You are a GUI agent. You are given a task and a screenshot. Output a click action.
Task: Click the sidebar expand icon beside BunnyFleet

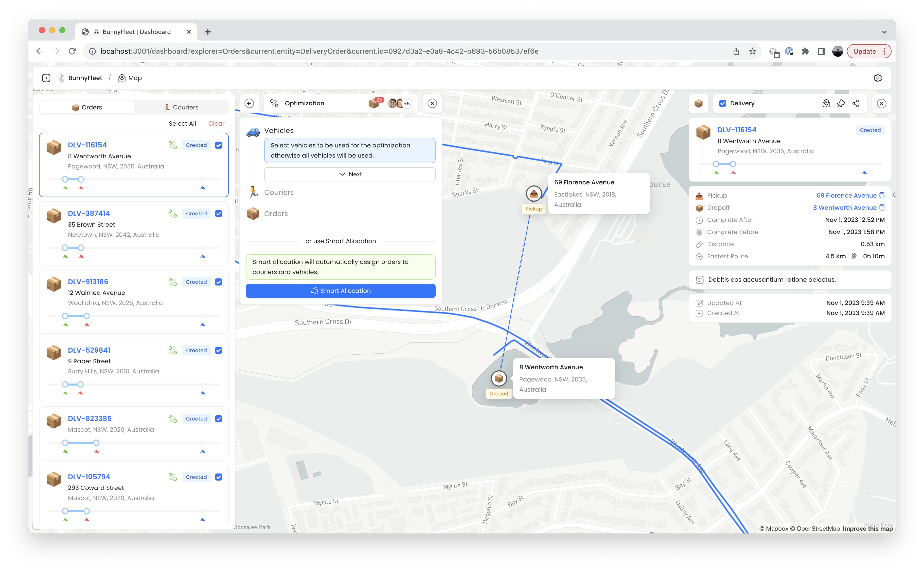(46, 78)
